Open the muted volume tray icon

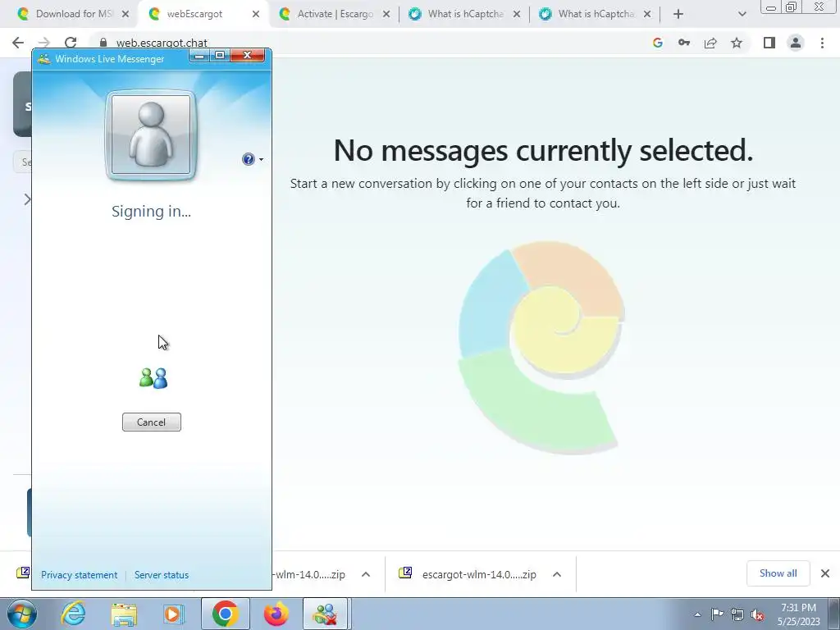point(757,614)
